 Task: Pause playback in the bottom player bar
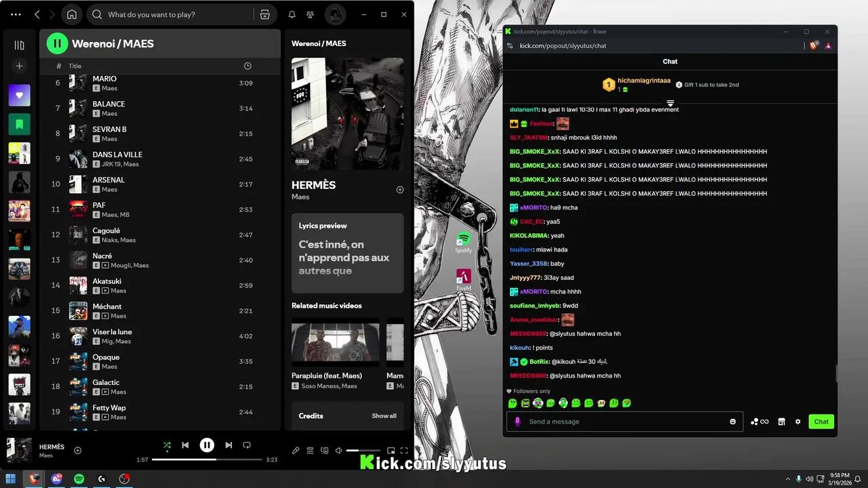[x=207, y=445]
